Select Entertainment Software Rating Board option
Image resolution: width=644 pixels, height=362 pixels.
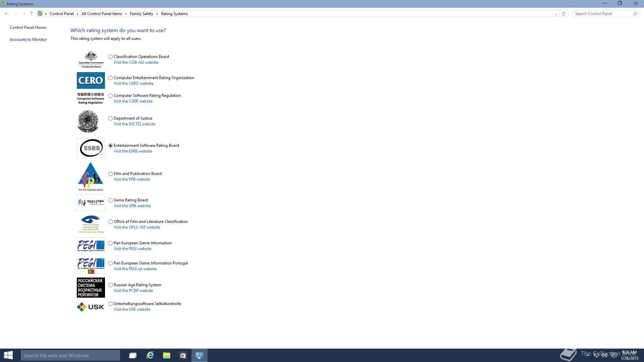(x=110, y=146)
